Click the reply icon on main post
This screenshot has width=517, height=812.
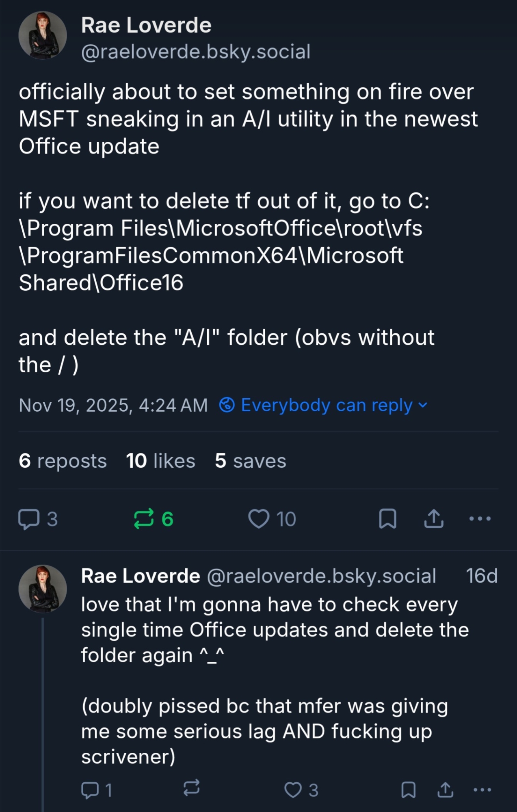coord(29,519)
